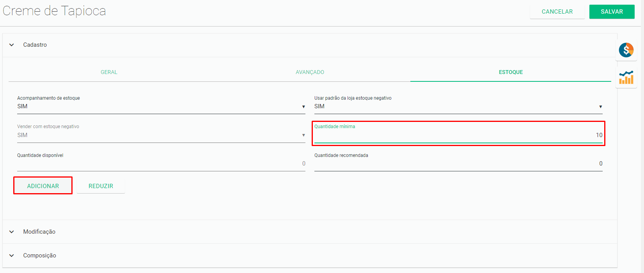The image size is (644, 273).
Task: Click the Quantidade recomendada field
Action: click(458, 164)
